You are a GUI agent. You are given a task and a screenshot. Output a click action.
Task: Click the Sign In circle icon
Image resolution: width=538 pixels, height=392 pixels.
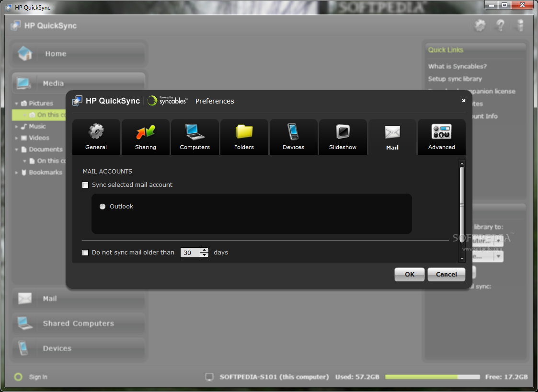coord(18,377)
